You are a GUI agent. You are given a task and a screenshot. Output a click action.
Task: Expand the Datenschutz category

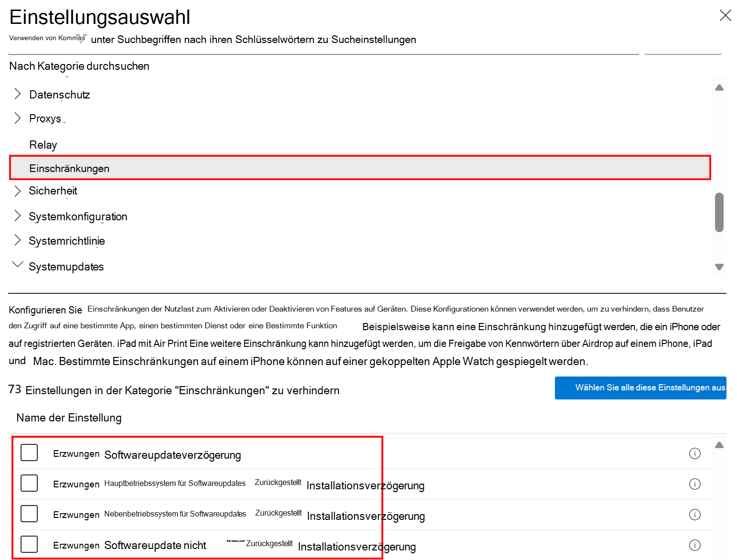coord(18,94)
